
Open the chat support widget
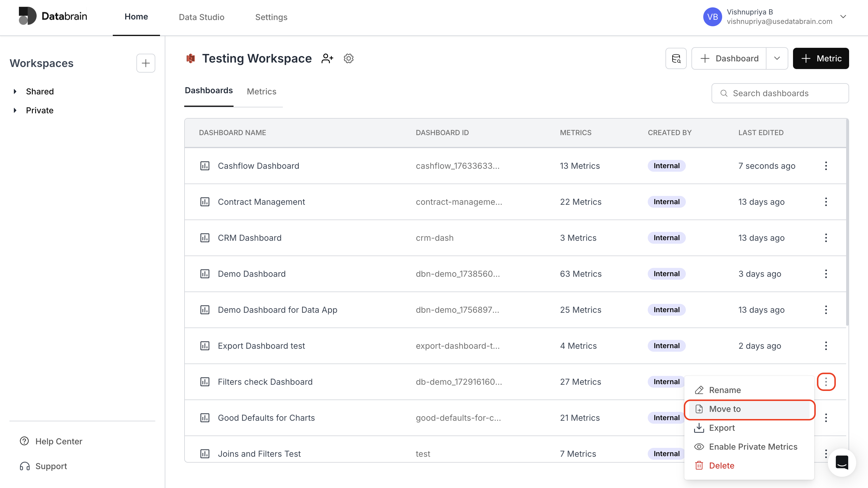point(842,462)
